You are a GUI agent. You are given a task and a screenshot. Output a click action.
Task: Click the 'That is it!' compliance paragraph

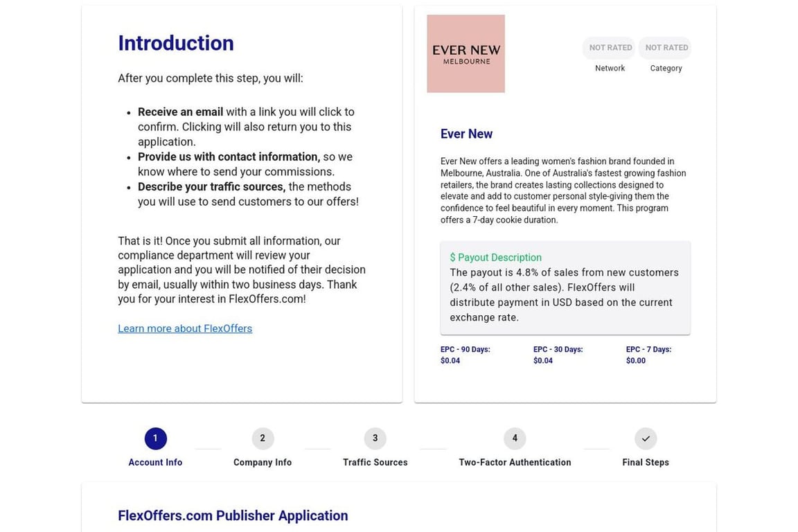(242, 270)
